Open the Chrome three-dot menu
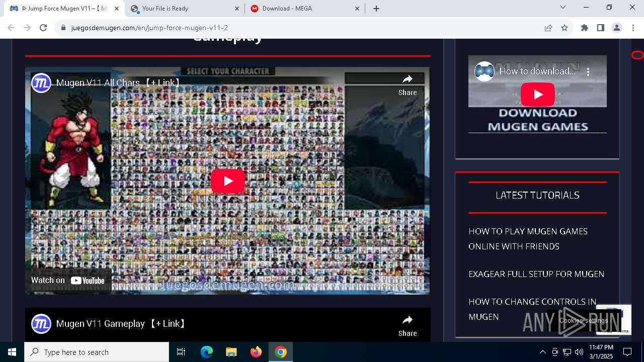644x362 pixels. (633, 28)
